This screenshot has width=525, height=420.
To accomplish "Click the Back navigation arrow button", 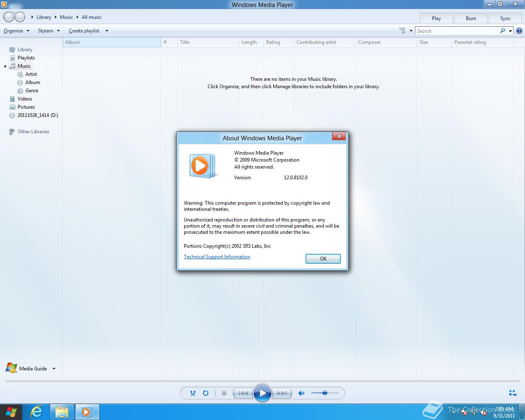I will tap(9, 17).
